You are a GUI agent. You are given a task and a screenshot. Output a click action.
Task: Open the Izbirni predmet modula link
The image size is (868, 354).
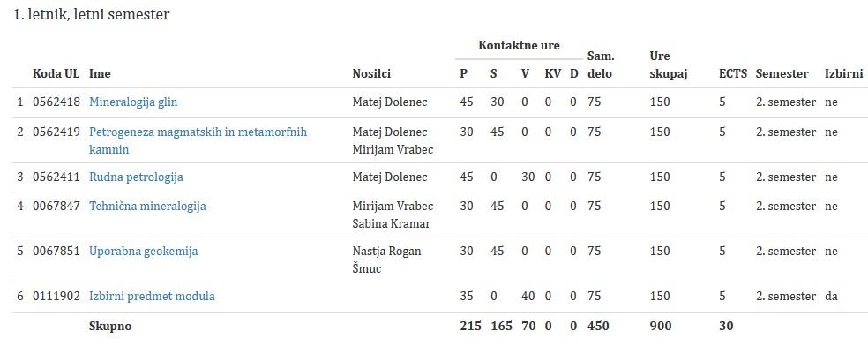pyautogui.click(x=152, y=297)
